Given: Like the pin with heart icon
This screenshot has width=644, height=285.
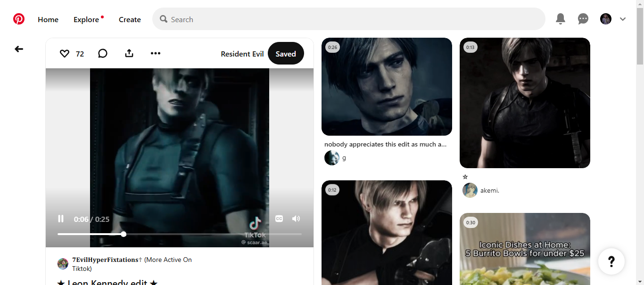Looking at the screenshot, I should pyautogui.click(x=65, y=54).
